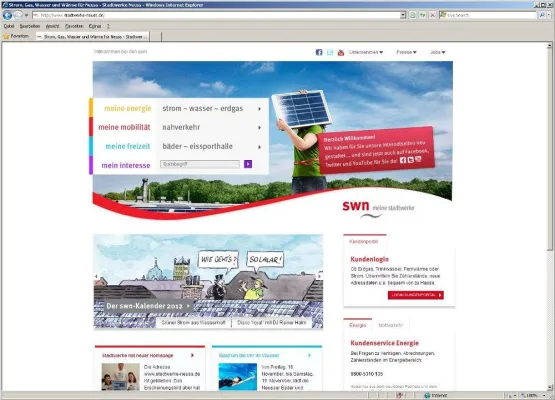The image size is (555, 400).
Task: Click the Favoriten star button
Action: (x=16, y=36)
